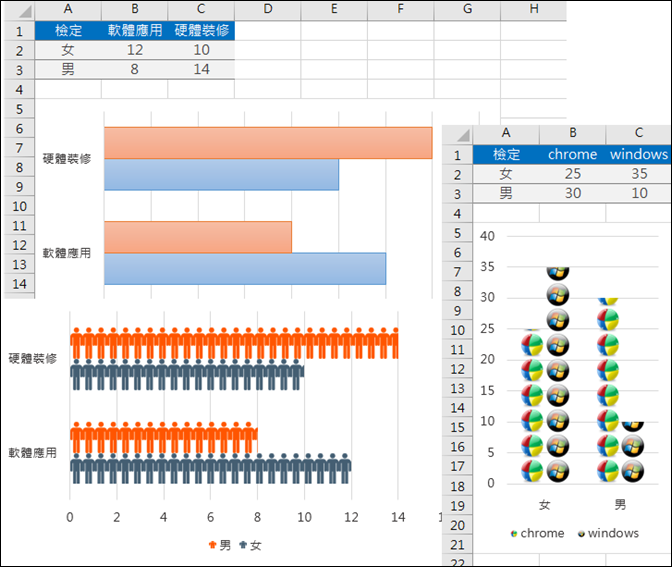This screenshot has width=672, height=567.
Task: Click windows legend entry in icon chart
Action: pyautogui.click(x=608, y=533)
